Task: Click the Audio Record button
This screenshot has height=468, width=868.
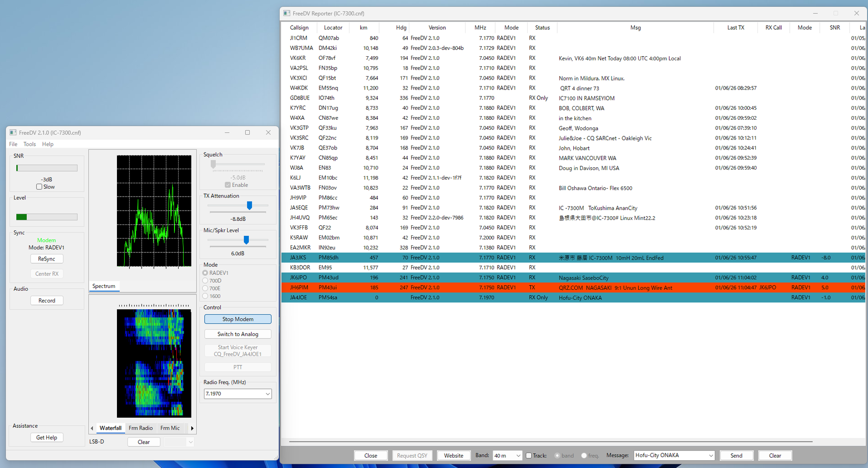Action: pyautogui.click(x=47, y=300)
